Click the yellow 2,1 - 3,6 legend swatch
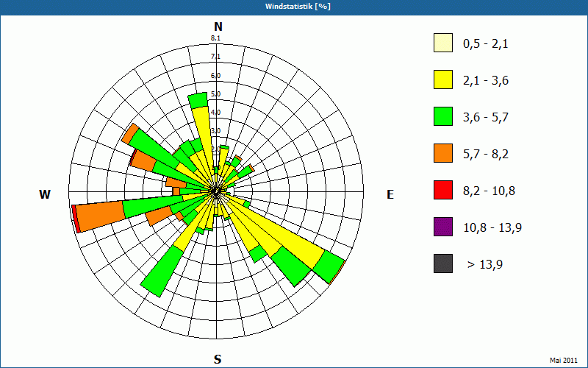The image size is (588, 368). coord(443,79)
